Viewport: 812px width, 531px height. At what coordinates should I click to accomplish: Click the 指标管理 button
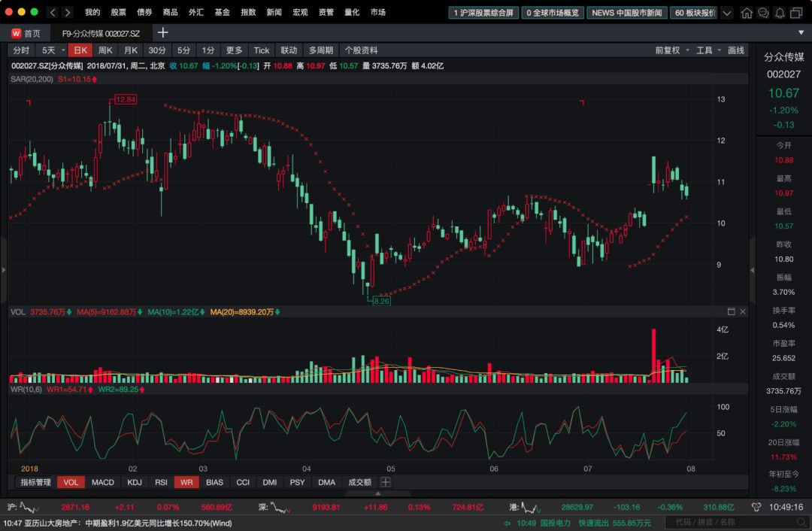tap(35, 482)
